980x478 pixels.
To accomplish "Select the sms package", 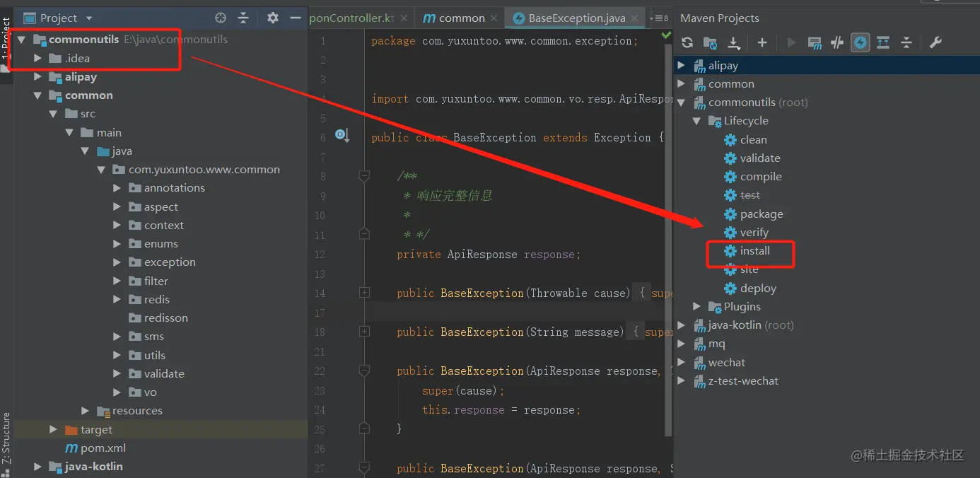I will click(146, 337).
